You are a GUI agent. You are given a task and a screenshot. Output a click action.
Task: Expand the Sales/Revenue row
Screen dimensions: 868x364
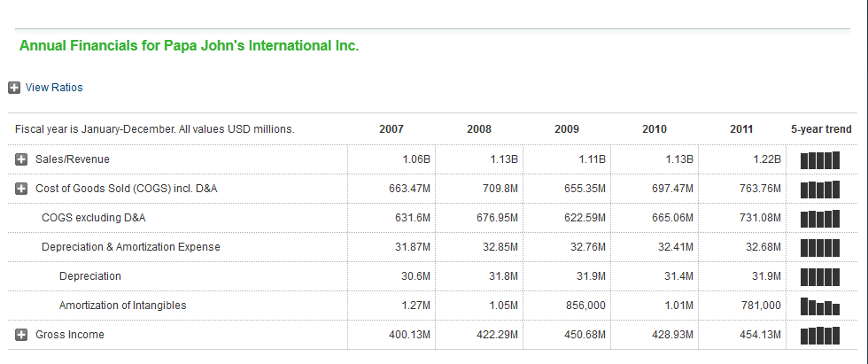21,159
